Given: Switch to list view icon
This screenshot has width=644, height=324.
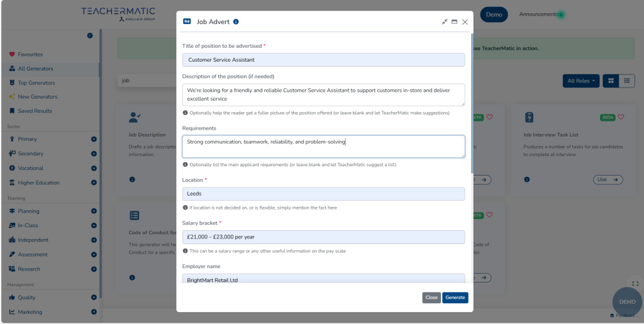Looking at the screenshot, I should coord(627,81).
